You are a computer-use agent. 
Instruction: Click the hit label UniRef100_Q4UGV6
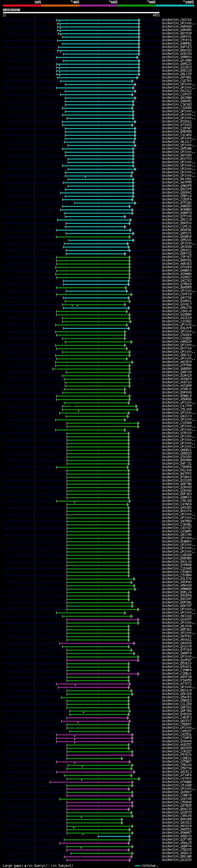(x=177, y=643)
